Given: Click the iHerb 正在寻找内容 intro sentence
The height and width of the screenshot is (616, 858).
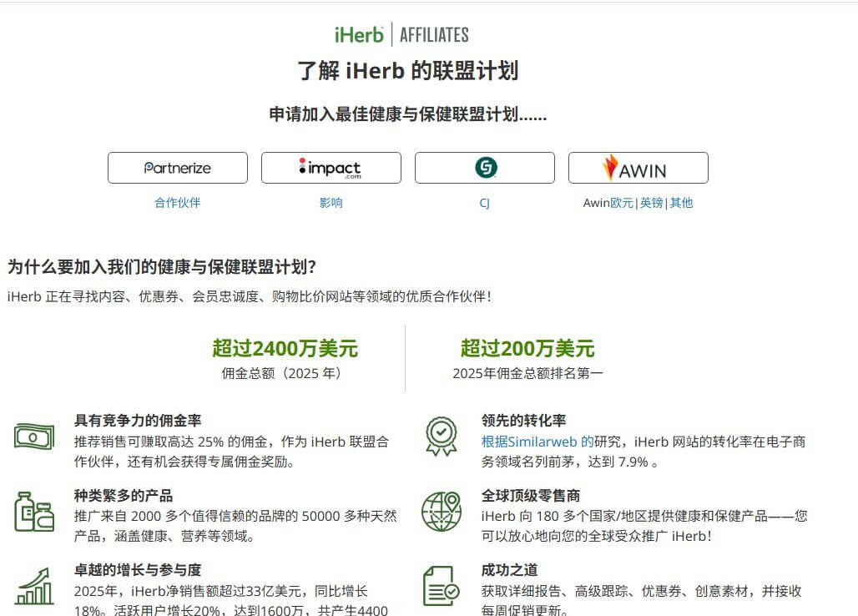Looking at the screenshot, I should pyautogui.click(x=250, y=296).
